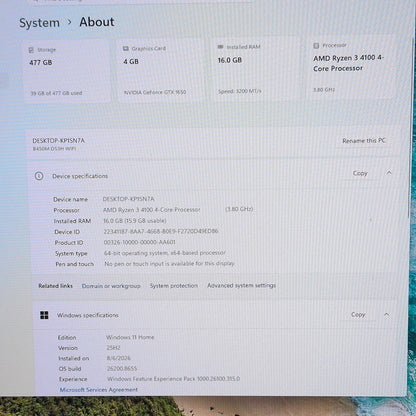Select the 64-bit operating system text
416x416 pixels.
[x=165, y=253]
